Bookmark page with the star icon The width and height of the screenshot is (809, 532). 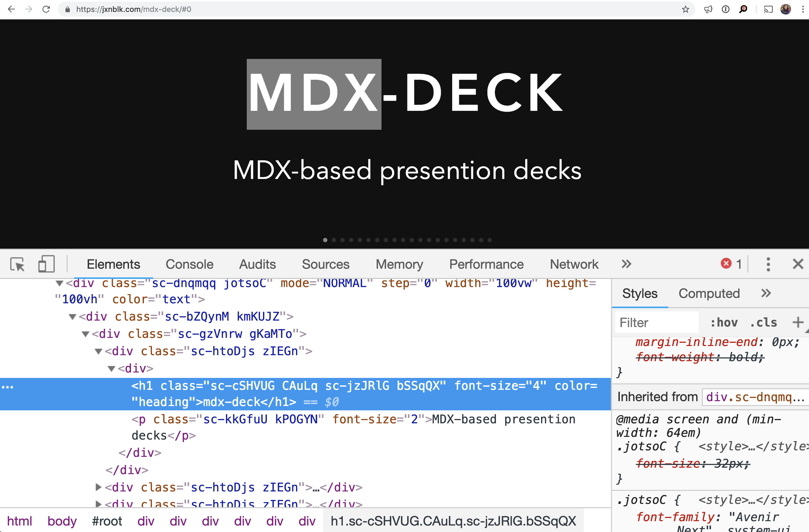(685, 9)
